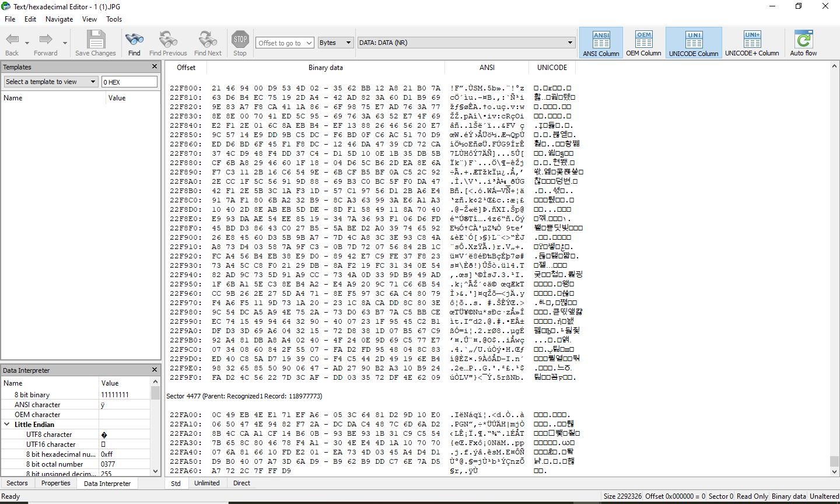The image size is (840, 504).
Task: Click the 0 HEX input field
Action: coord(129,82)
